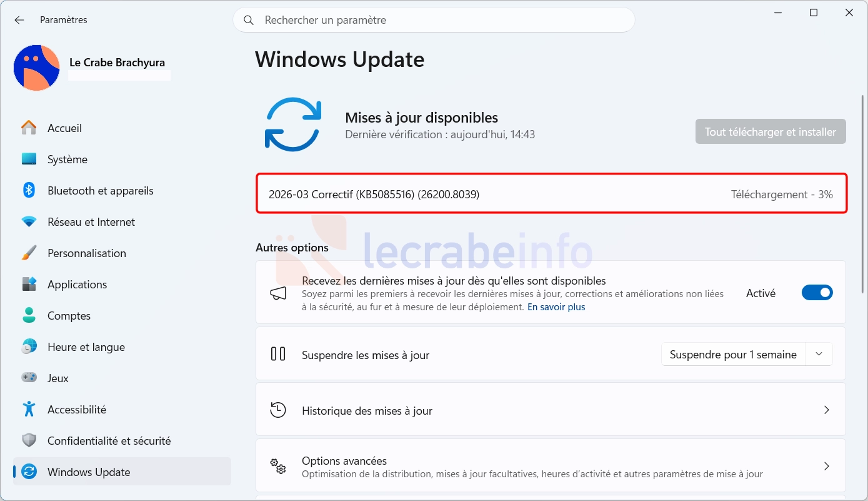Click the Réseau et Internet Wi-Fi icon
The image size is (868, 501).
[29, 222]
